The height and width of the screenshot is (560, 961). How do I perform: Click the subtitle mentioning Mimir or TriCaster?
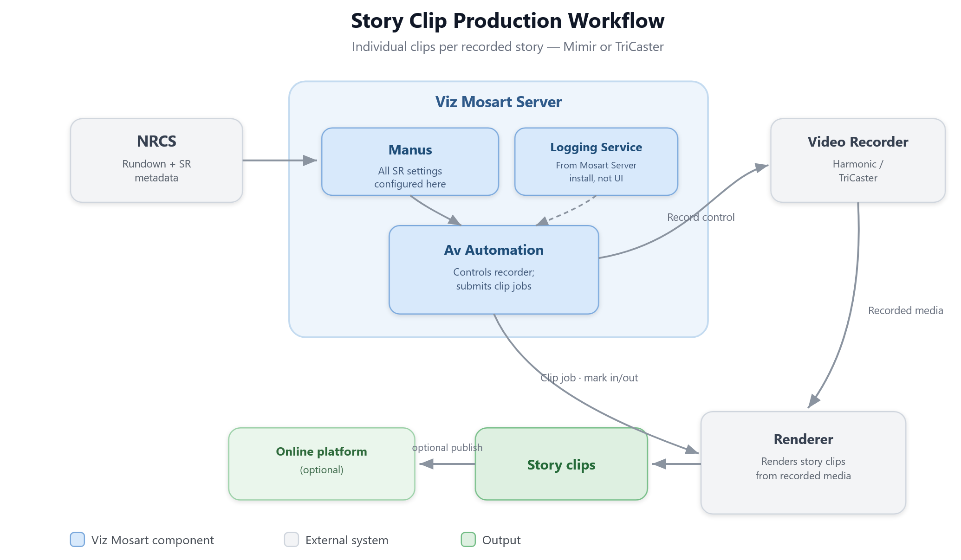508,47
